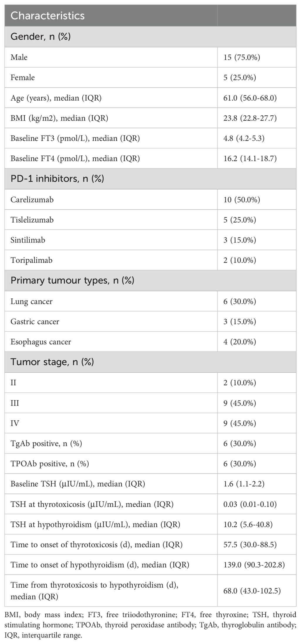Click the Esophagus cancer row label
Screen dimensions: 301x644
tap(41, 342)
